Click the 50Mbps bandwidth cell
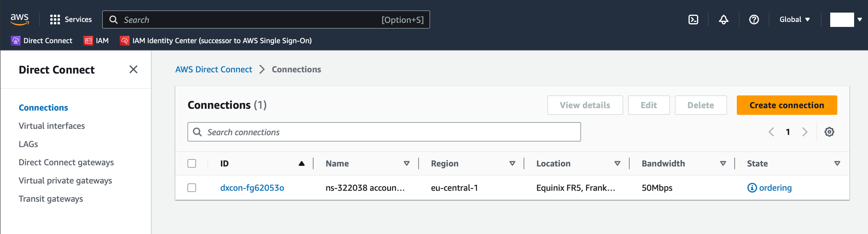The width and height of the screenshot is (868, 234). coord(657,188)
